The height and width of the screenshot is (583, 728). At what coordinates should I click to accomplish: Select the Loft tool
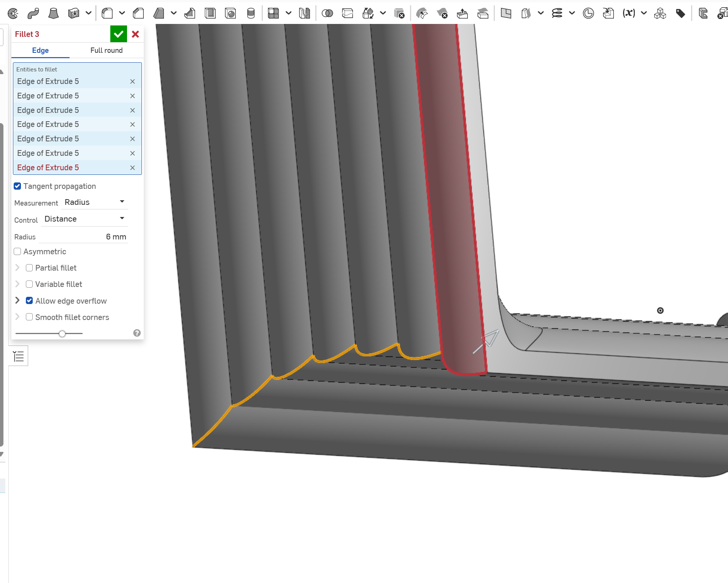[54, 14]
